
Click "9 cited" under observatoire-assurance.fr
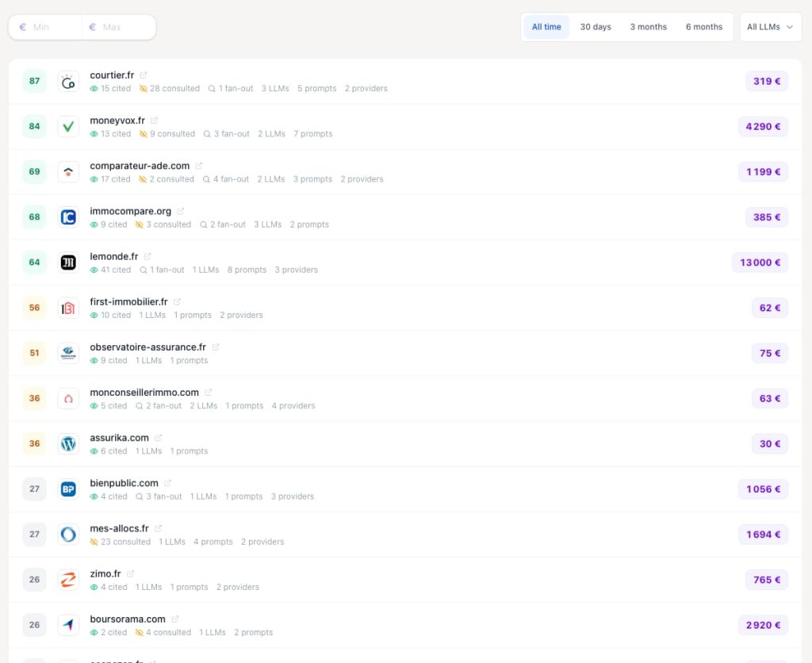pos(109,361)
